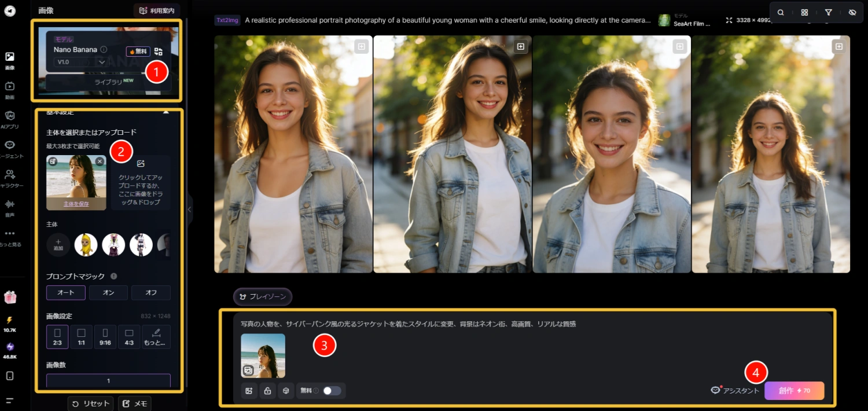This screenshot has width=868, height=411.
Task: Open the プレイゾーン tab
Action: 263,297
